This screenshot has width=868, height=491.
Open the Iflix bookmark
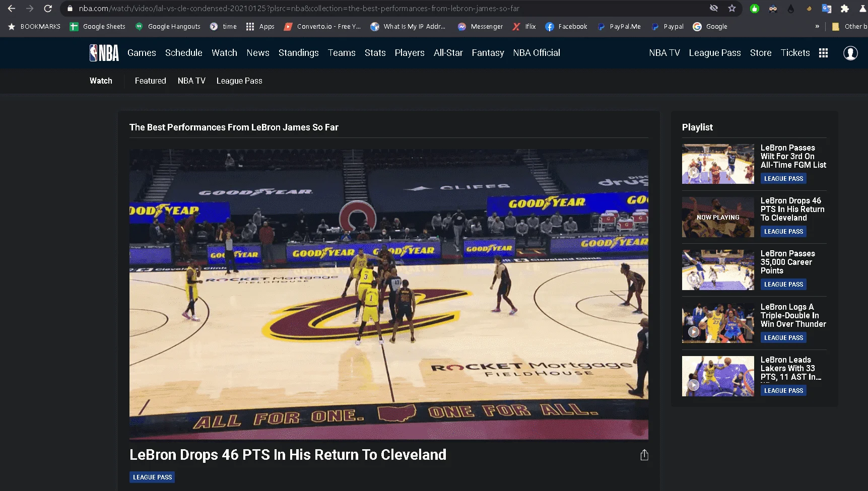524,27
